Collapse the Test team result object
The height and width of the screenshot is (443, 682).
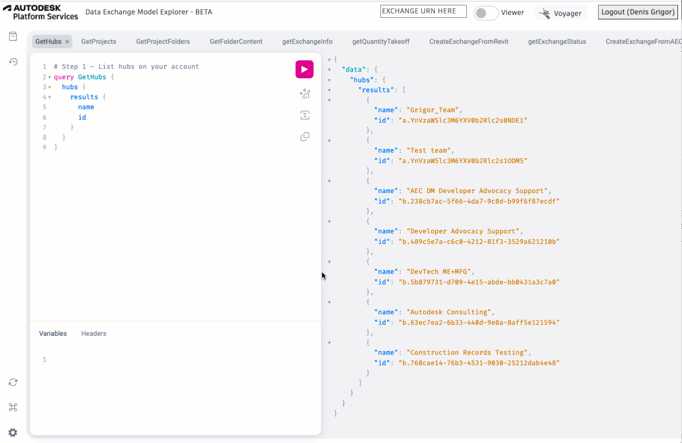(x=329, y=140)
